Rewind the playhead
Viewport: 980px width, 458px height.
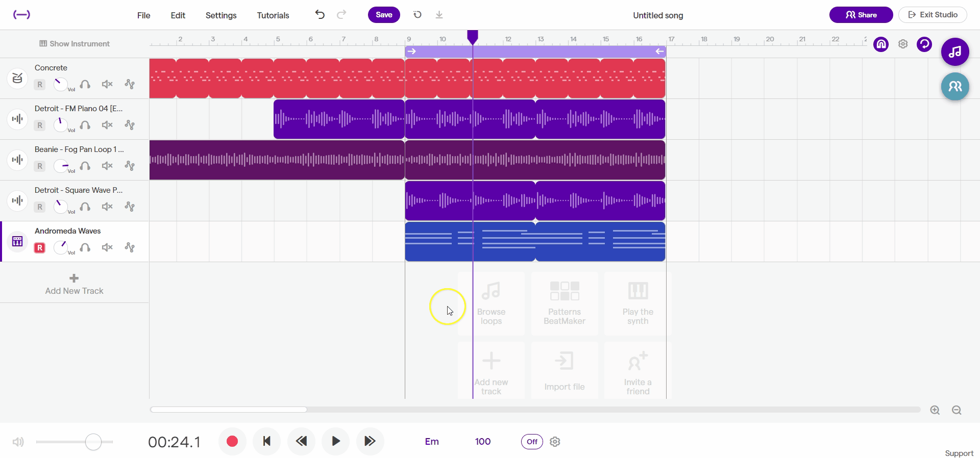point(301,441)
